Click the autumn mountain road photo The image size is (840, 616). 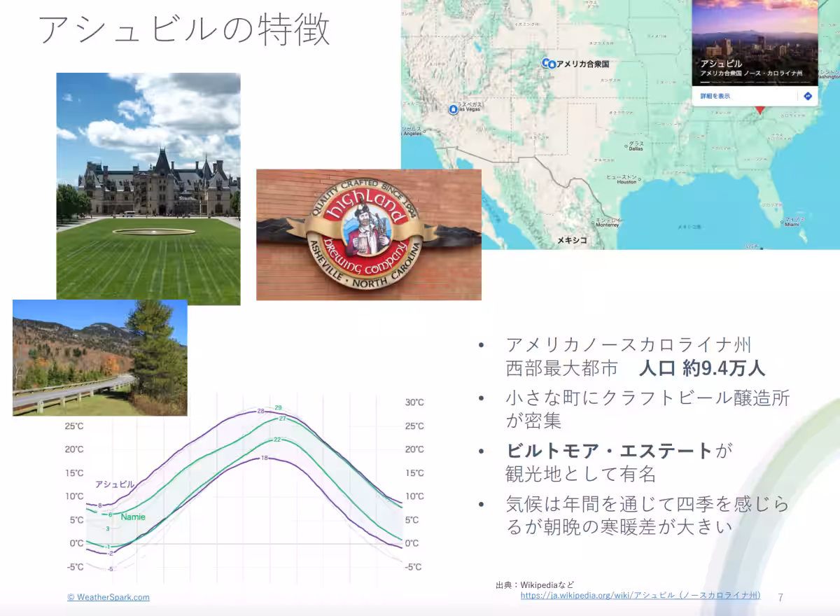tap(100, 358)
